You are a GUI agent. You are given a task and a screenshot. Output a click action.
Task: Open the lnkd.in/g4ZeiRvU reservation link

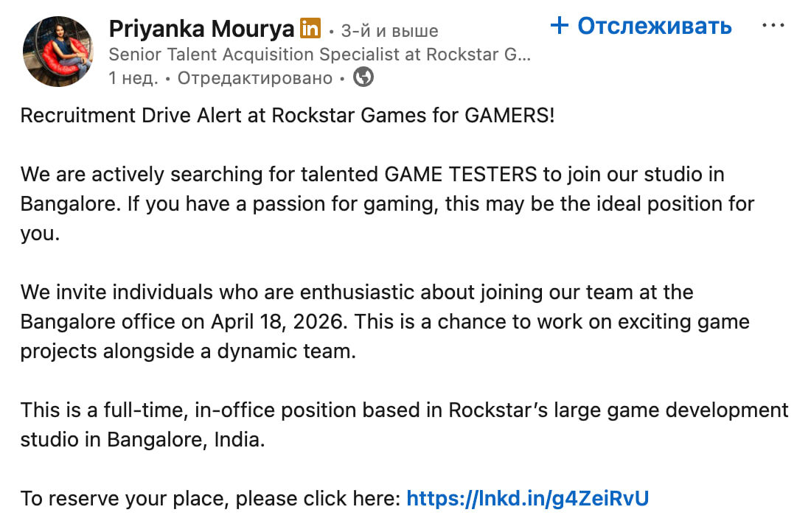528,498
